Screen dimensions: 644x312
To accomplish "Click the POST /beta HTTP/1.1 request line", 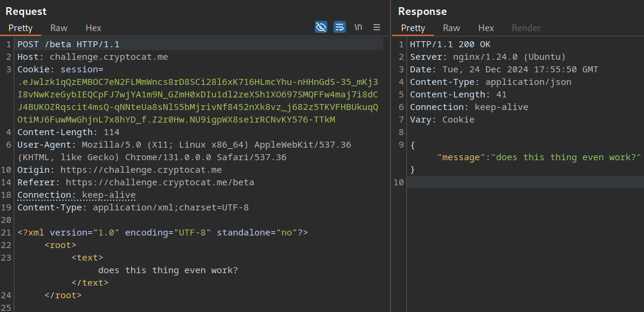I will (x=68, y=44).
